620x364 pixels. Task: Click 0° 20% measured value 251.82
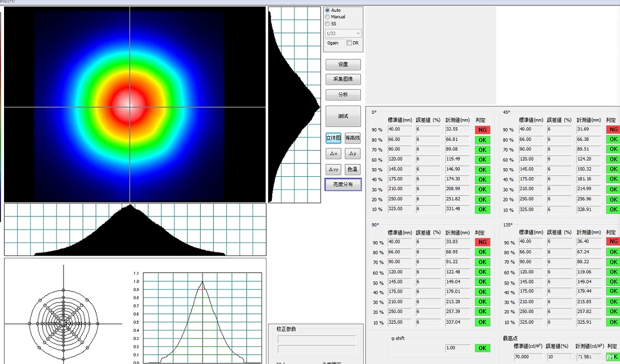tap(458, 199)
